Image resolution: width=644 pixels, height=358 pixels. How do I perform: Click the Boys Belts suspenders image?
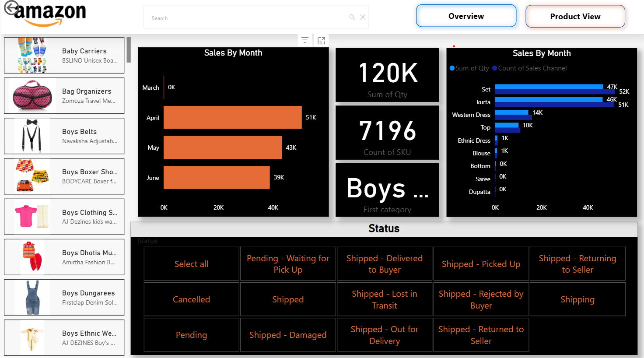(x=32, y=136)
